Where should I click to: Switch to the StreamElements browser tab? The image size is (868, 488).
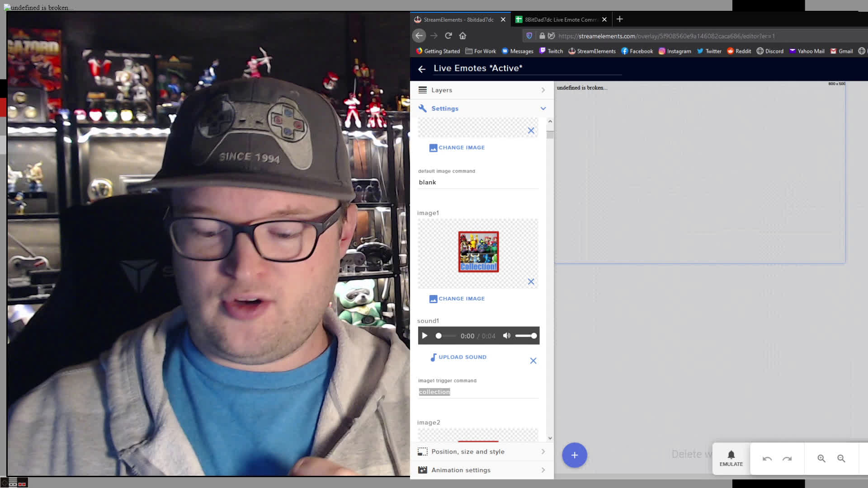[457, 19]
